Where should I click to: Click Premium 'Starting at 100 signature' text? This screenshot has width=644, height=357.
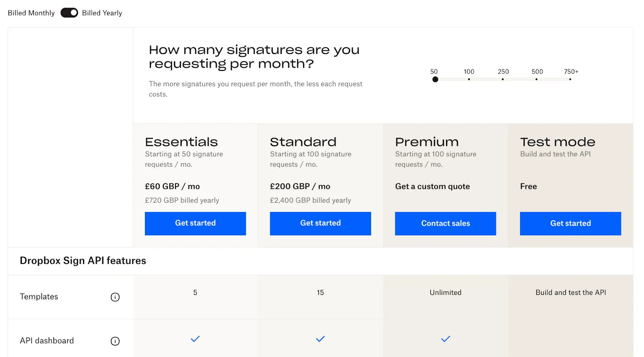(x=436, y=159)
